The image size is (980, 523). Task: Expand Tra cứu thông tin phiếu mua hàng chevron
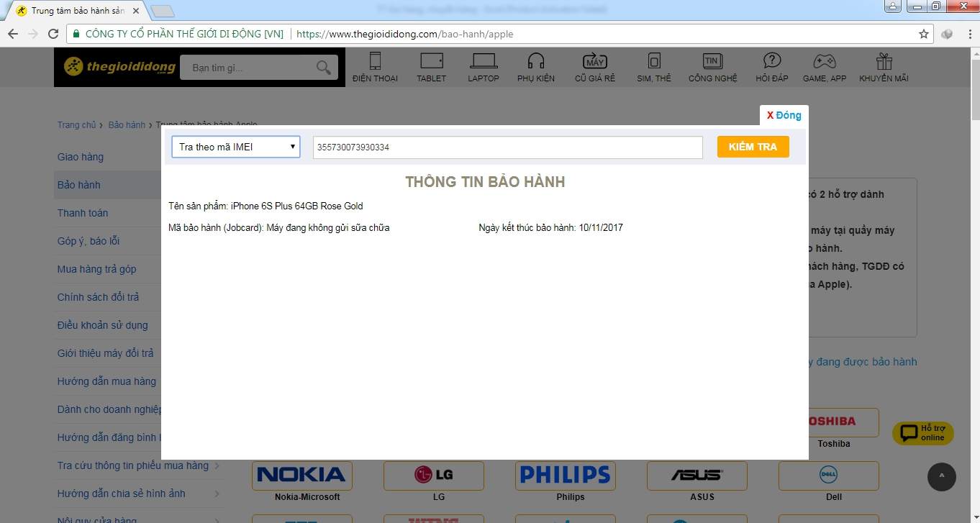pyautogui.click(x=217, y=466)
